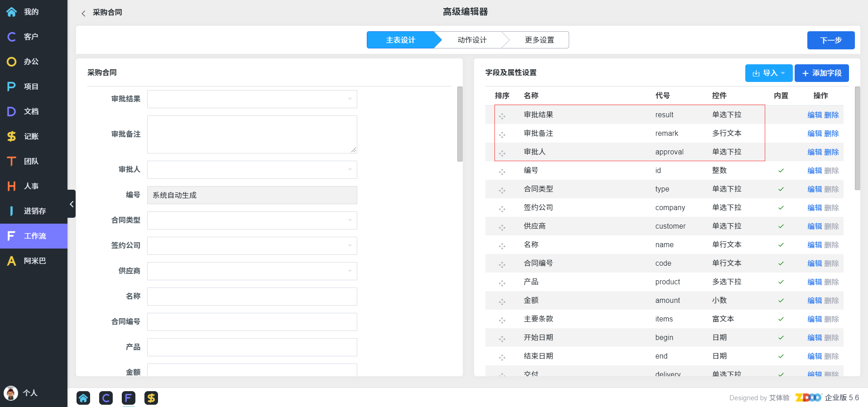Open the 记账 dollar icon in sidebar
The height and width of the screenshot is (407, 868).
12,136
